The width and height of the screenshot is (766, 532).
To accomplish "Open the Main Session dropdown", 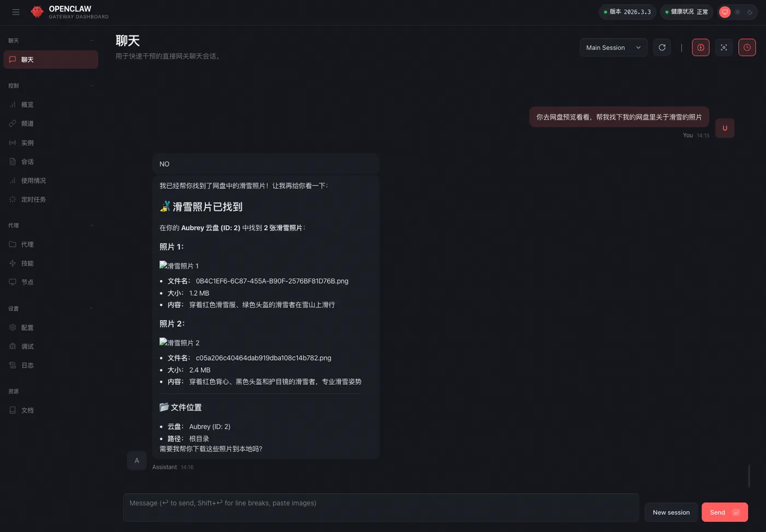I will 613,48.
